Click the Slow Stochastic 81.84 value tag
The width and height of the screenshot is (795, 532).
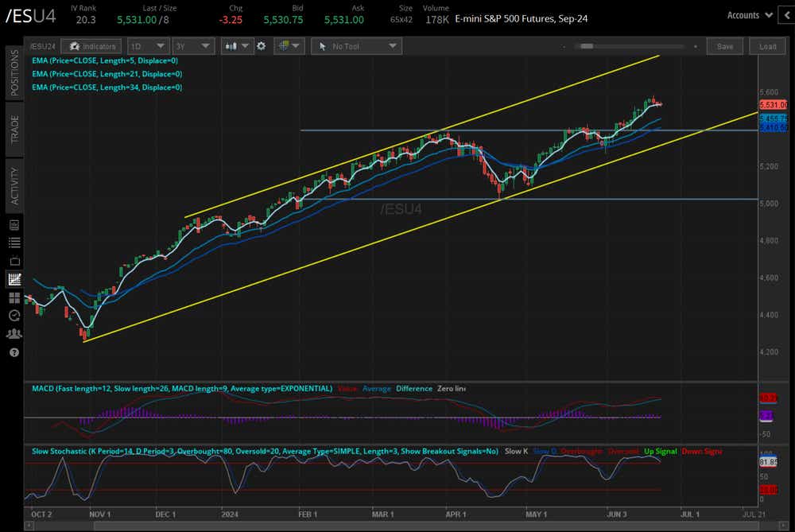coord(768,462)
